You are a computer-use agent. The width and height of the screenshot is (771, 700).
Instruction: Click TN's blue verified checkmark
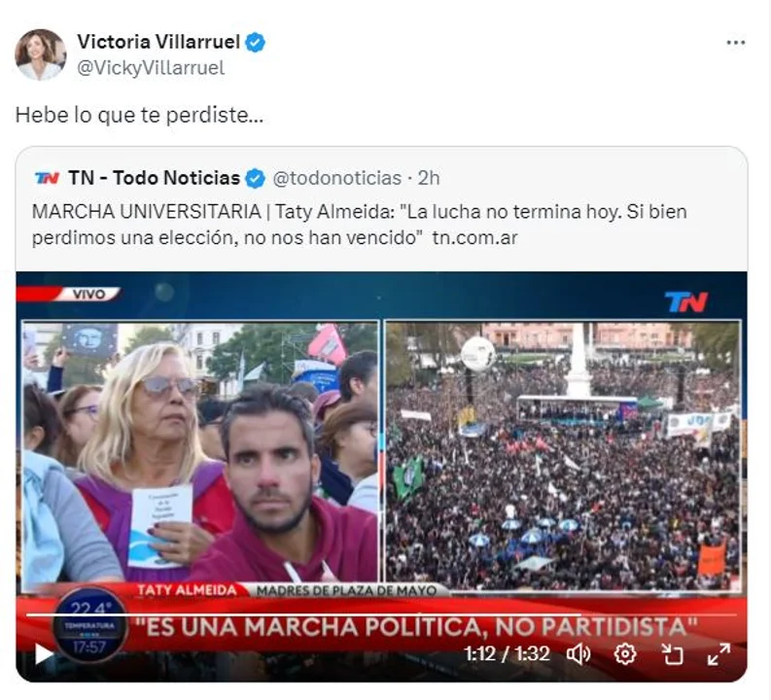pyautogui.click(x=255, y=179)
